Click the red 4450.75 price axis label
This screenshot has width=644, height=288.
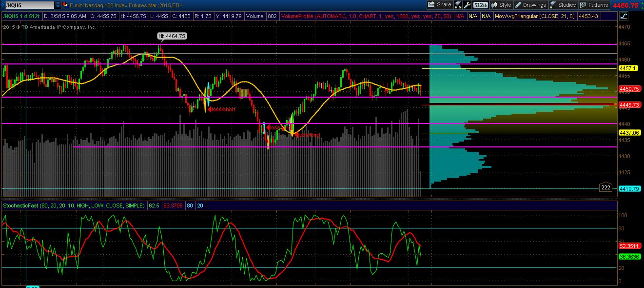[x=629, y=89]
